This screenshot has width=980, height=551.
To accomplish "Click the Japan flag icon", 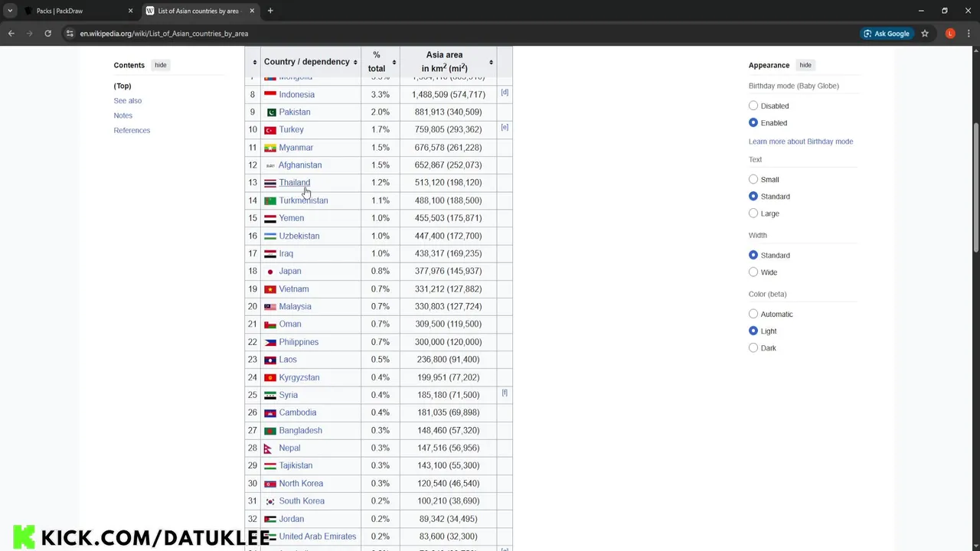I will pyautogui.click(x=270, y=272).
